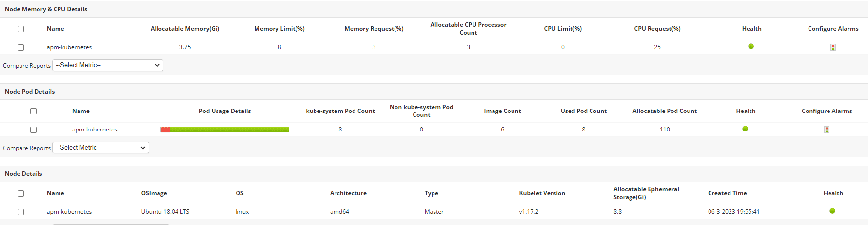868x225 pixels.
Task: Toggle the select-all checkbox in Node Details header
Action: pos(20,193)
